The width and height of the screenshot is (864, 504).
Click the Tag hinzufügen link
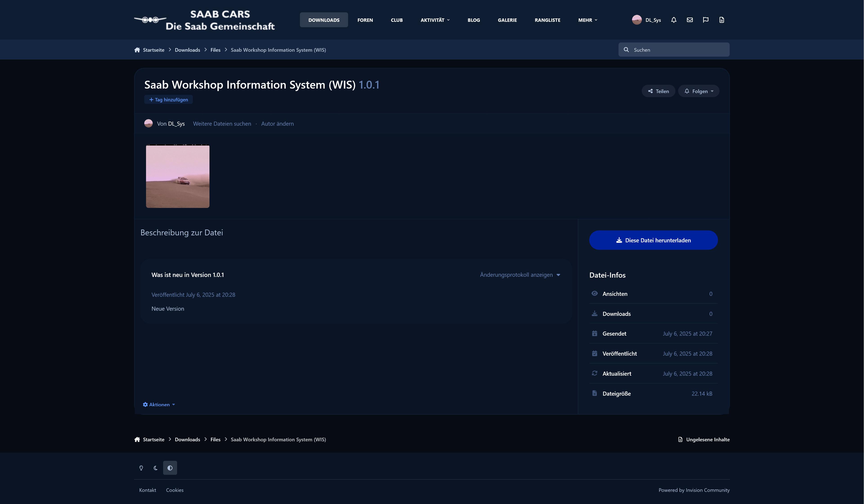point(168,100)
